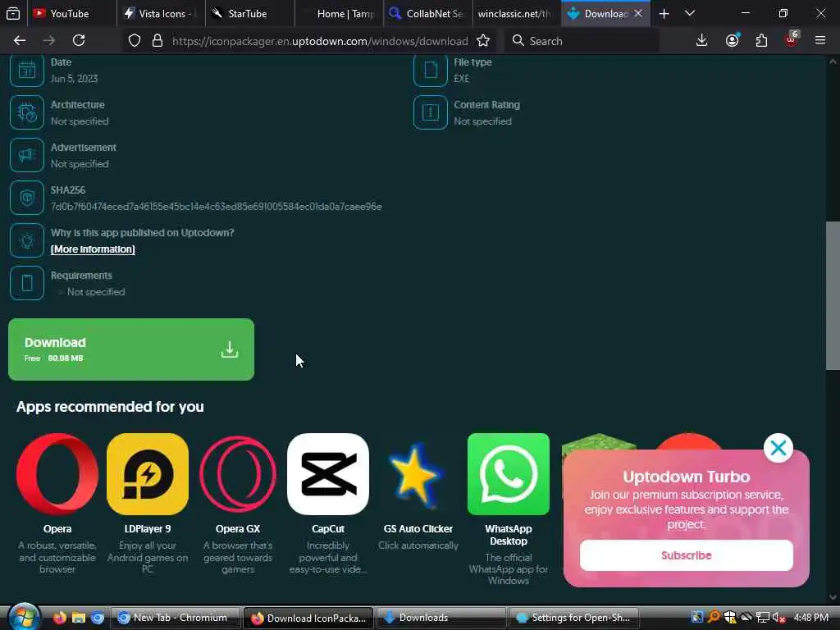Click the lightbulb icon beside Uptodown question
Screen dimensions: 840x630
tap(27, 240)
